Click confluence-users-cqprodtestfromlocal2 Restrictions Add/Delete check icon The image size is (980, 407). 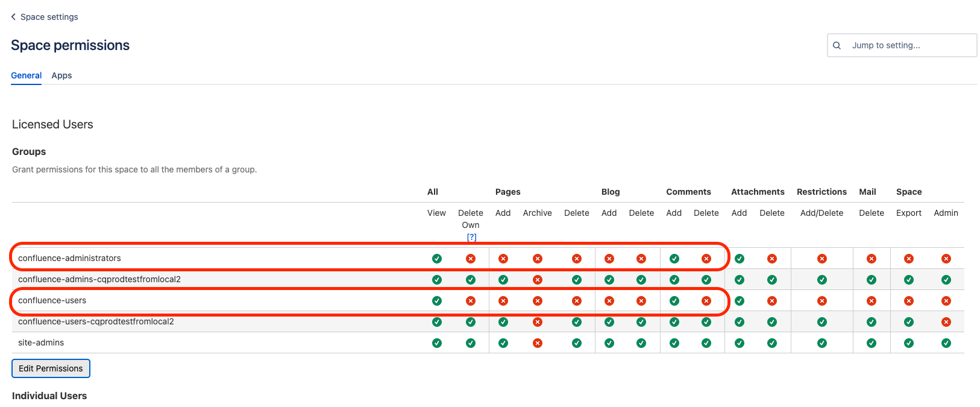click(822, 322)
